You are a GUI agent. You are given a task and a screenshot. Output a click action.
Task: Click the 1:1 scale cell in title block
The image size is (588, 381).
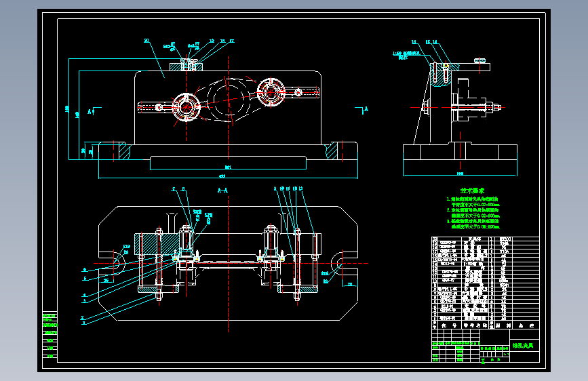pyautogui.click(x=505, y=354)
